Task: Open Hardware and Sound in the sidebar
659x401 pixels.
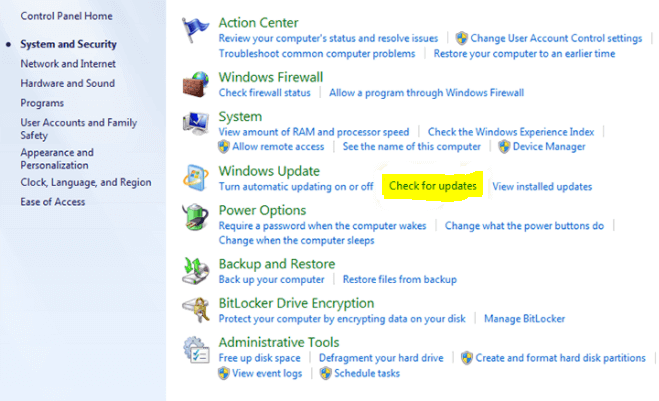Action: tap(68, 83)
